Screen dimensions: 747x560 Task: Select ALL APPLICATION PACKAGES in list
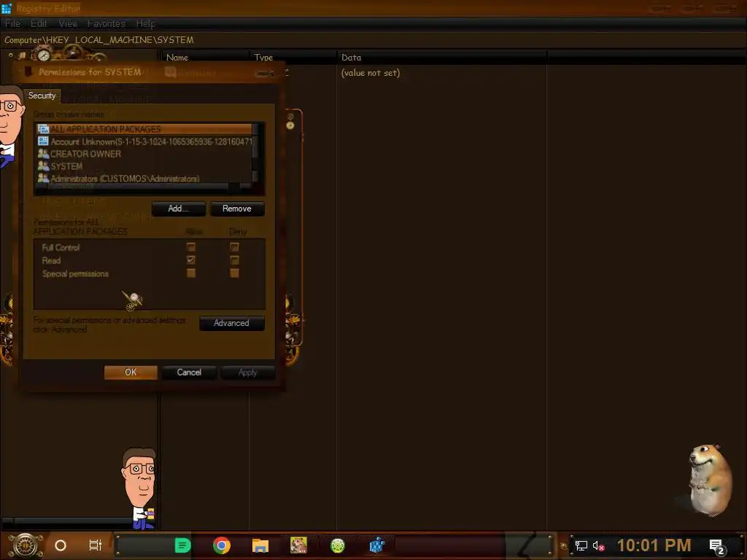click(x=144, y=129)
